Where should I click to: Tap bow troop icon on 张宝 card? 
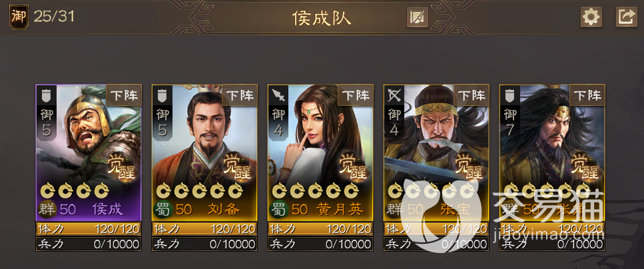pos(394,95)
